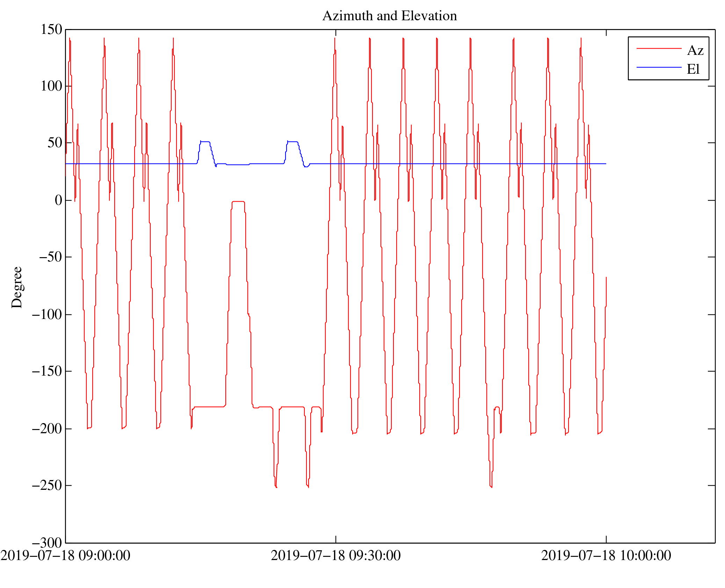The height and width of the screenshot is (588, 725).
Task: Click the 2019-07-18 10:00:00 x-axis label
Action: [606, 556]
